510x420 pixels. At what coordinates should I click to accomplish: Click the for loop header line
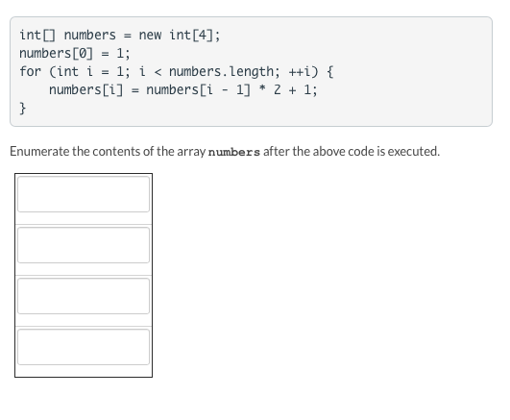177,71
